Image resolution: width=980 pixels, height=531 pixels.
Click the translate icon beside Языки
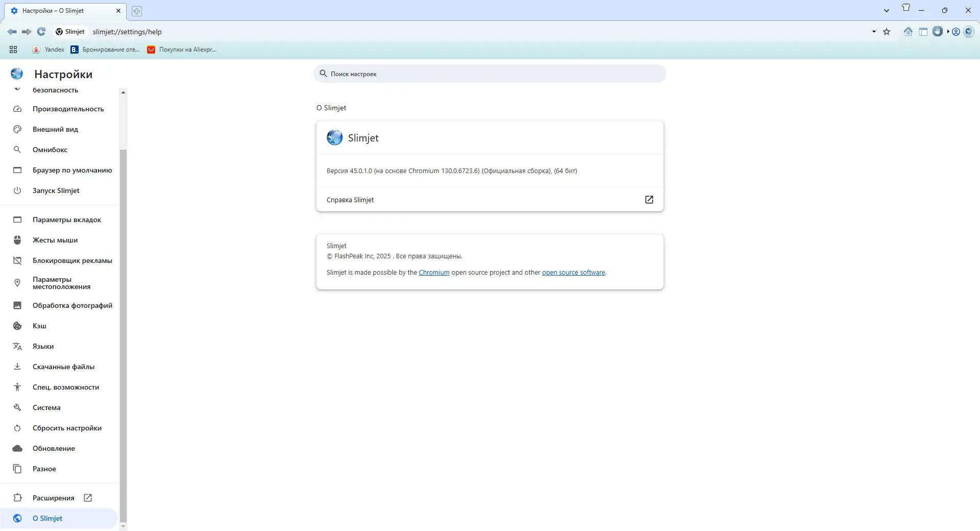17,346
